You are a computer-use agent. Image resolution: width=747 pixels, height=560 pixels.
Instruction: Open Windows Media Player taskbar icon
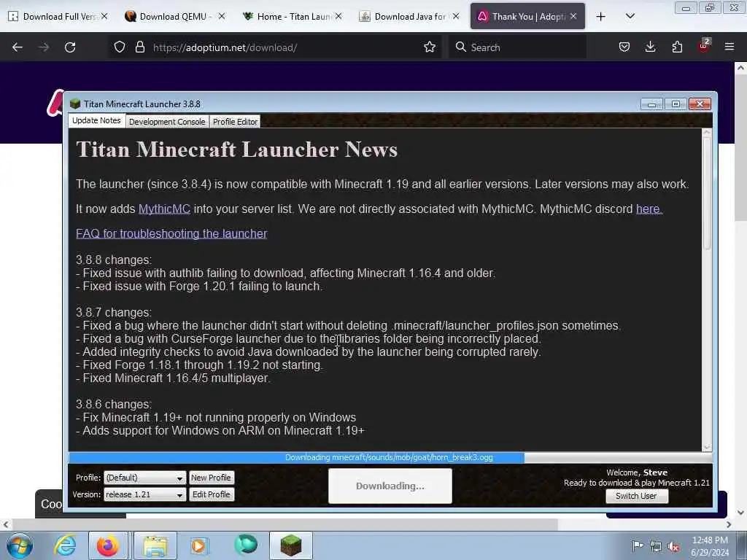point(198,545)
